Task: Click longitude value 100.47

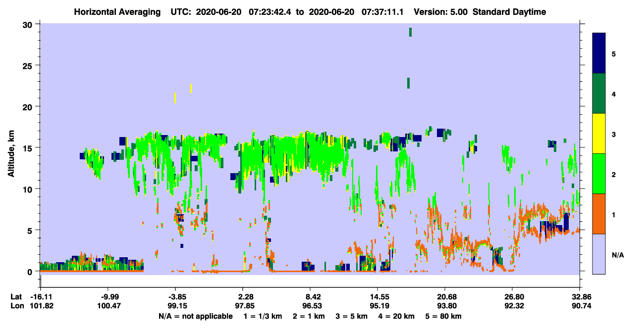Action: [x=108, y=306]
